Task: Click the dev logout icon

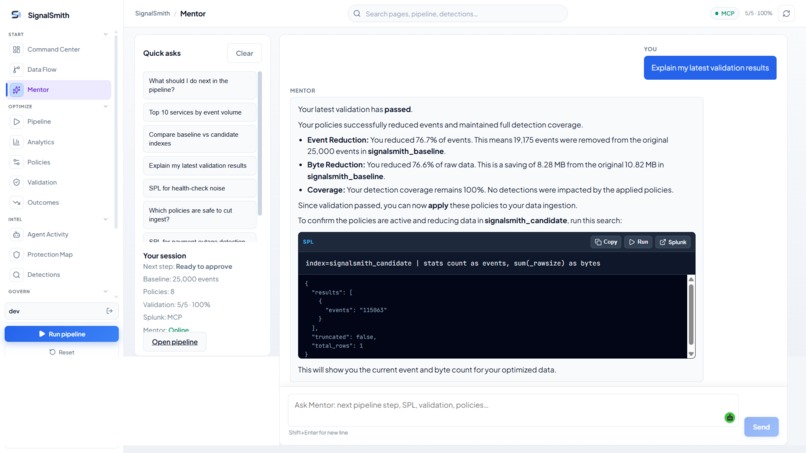Action: [109, 311]
